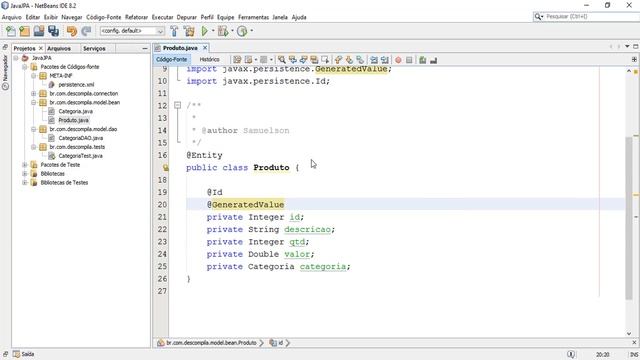Collapse the Javadoc comment code fold
Image resolution: width=640 pixels, height=360 pixels.
pyautogui.click(x=178, y=105)
